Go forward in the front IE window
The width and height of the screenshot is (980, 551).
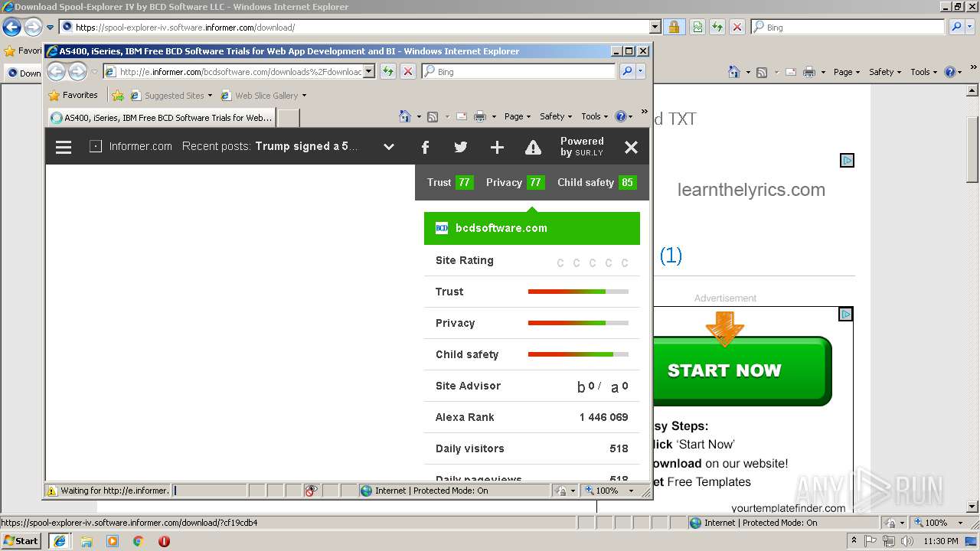77,71
